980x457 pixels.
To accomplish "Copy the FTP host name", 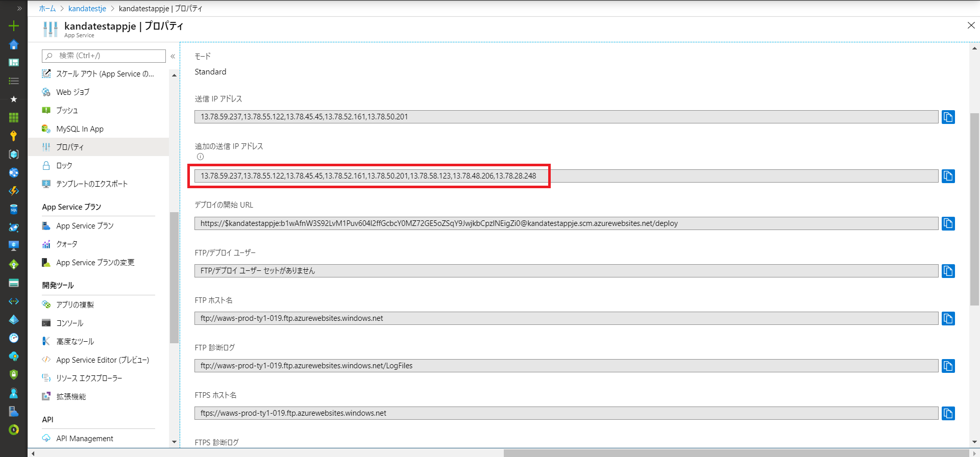I will 948,319.
